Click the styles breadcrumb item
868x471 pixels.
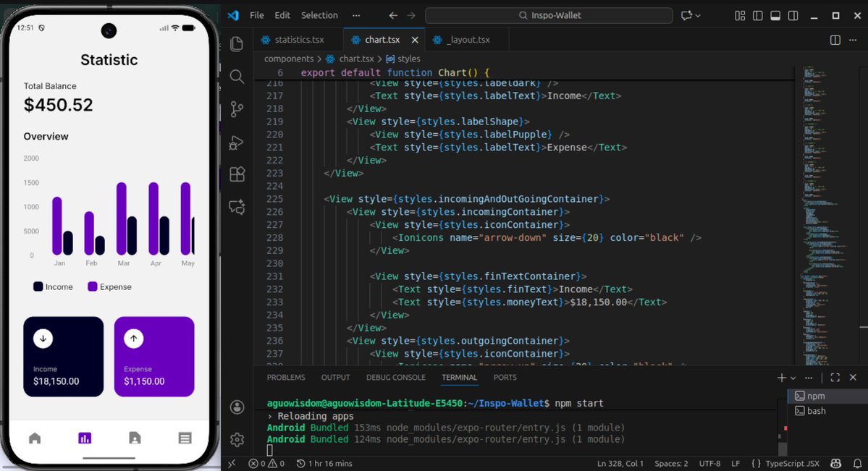(x=403, y=59)
